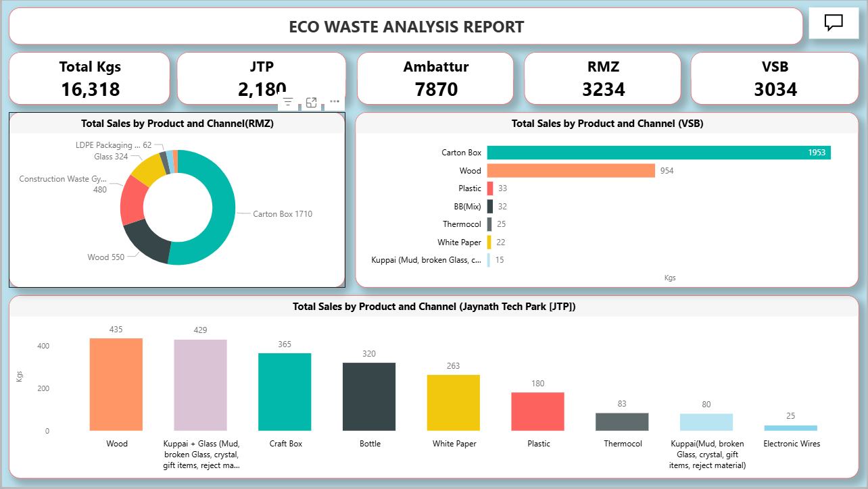Select the yellow White Paper 263 column
Image resolution: width=868 pixels, height=489 pixels.
pos(453,403)
